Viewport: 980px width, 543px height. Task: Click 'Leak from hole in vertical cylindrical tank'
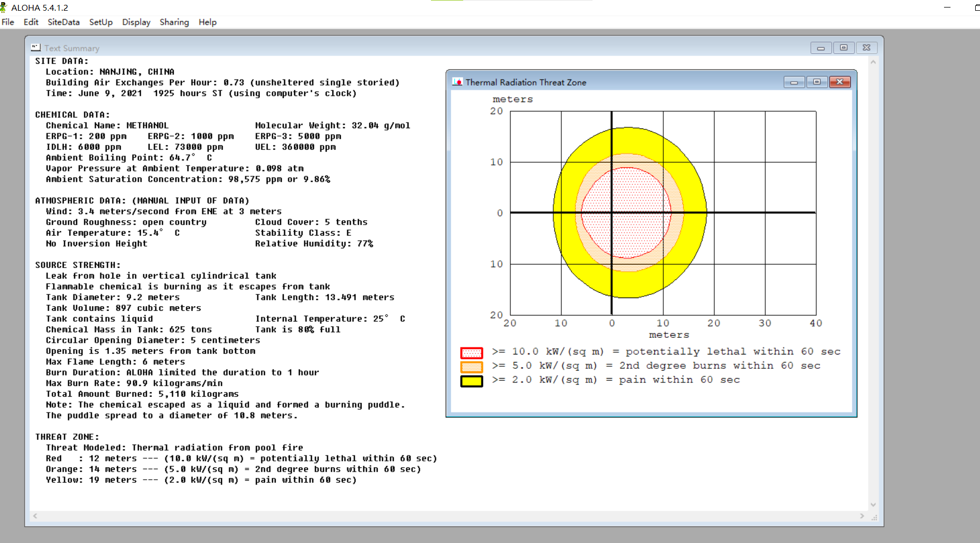161,276
